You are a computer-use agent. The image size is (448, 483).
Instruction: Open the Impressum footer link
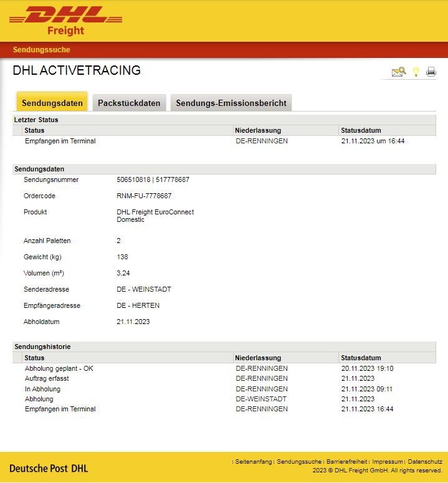[x=388, y=461]
